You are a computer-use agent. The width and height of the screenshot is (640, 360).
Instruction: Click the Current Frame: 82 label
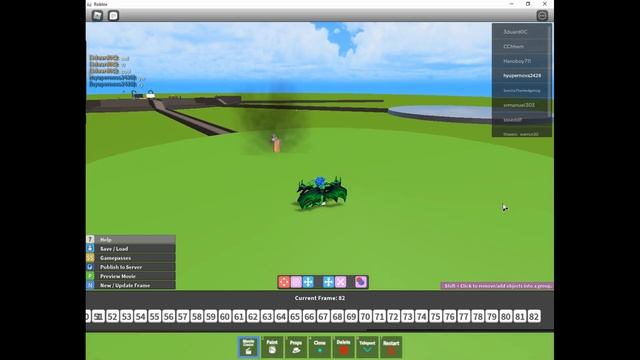320,298
